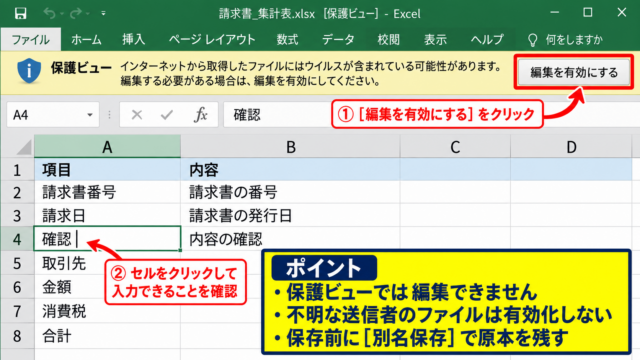Select row 6 header
The image size is (640, 360).
(17, 287)
